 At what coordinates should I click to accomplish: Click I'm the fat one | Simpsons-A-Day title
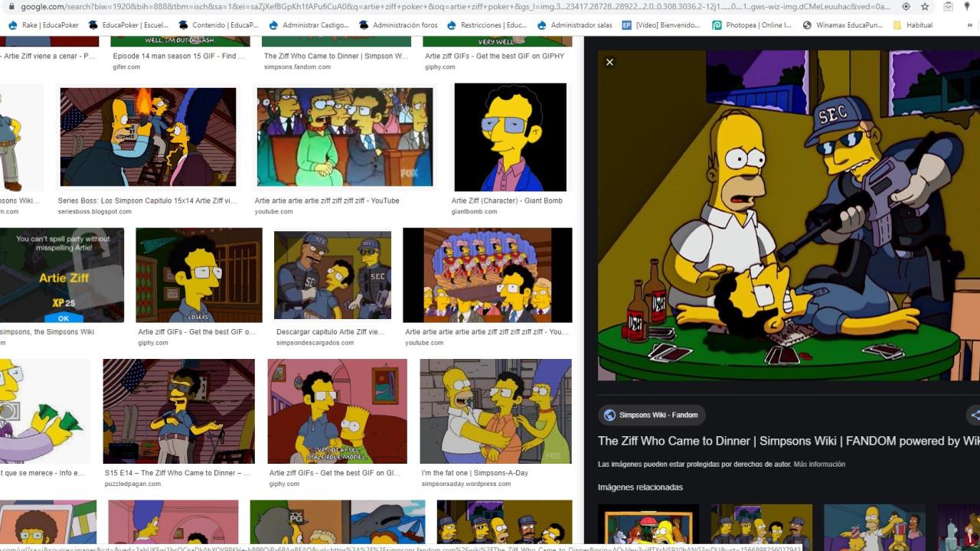tap(475, 473)
